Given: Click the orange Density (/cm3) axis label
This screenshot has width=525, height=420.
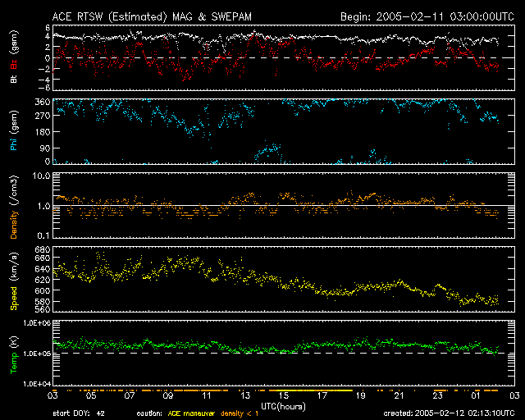Looking at the screenshot, I should click(x=14, y=207).
